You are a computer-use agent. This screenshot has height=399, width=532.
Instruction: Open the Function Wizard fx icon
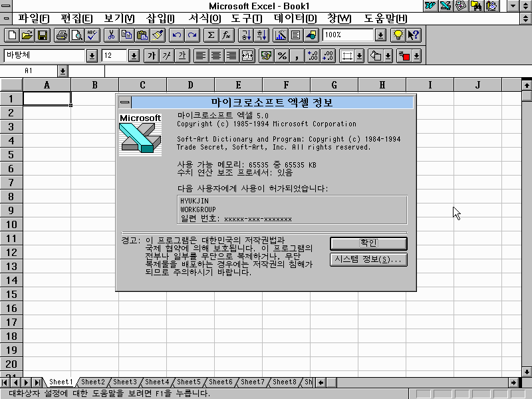point(226,35)
